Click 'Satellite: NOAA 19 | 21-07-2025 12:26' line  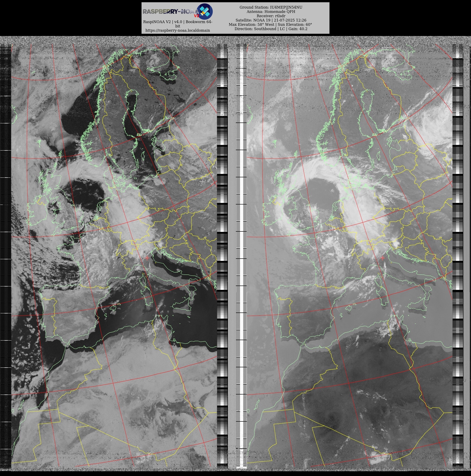pos(271,20)
